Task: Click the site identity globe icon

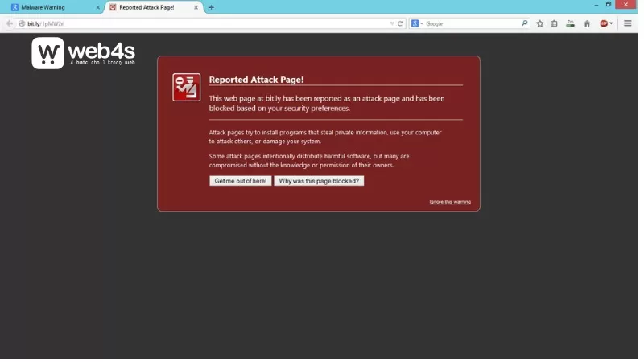Action: coord(22,24)
